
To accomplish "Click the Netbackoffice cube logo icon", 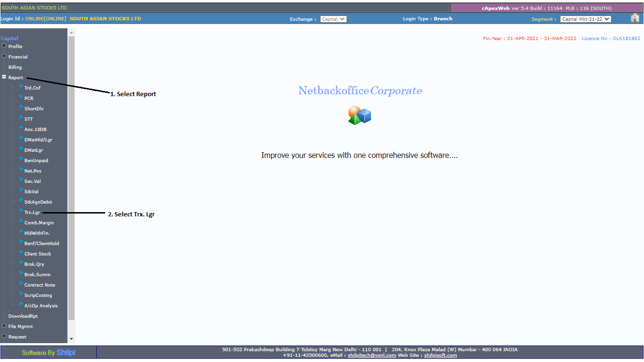I will [360, 115].
